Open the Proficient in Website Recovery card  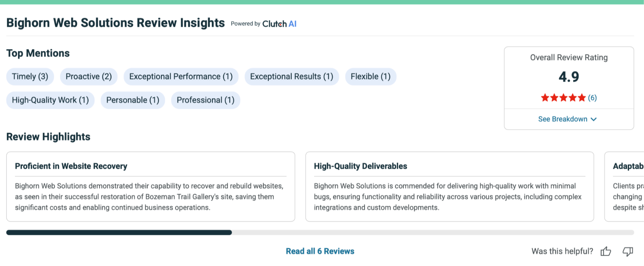point(150,186)
